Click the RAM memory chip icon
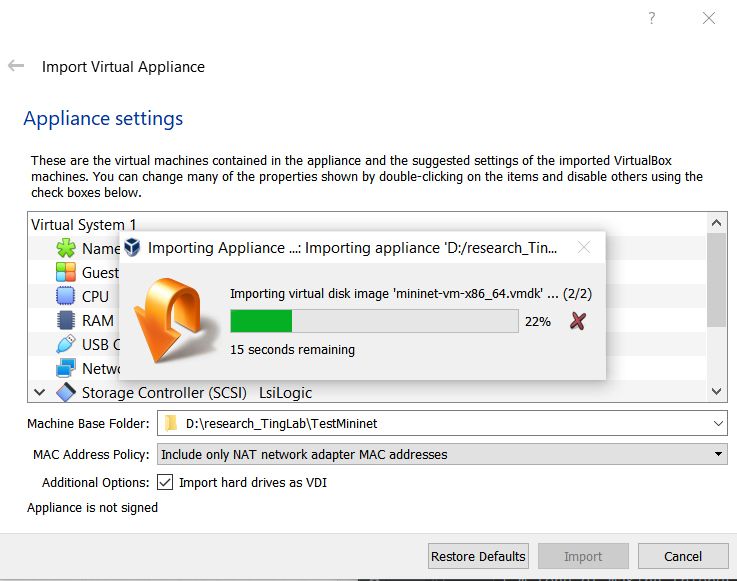 click(66, 320)
